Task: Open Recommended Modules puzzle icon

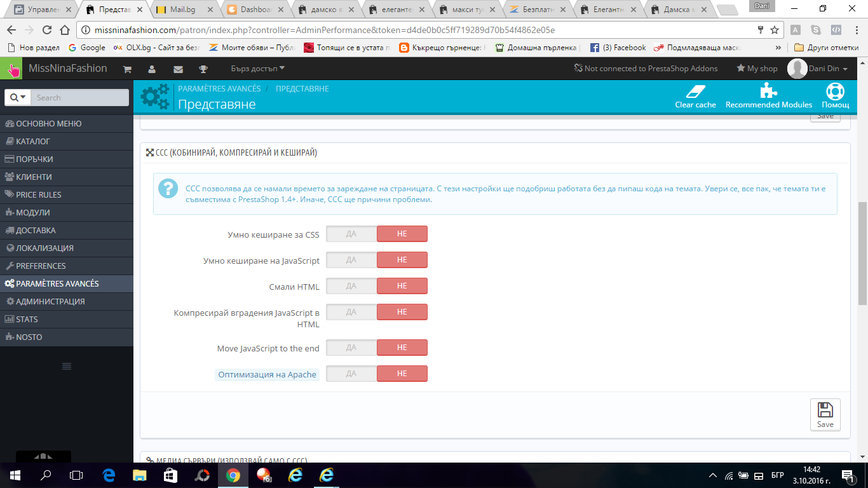Action: coord(769,90)
